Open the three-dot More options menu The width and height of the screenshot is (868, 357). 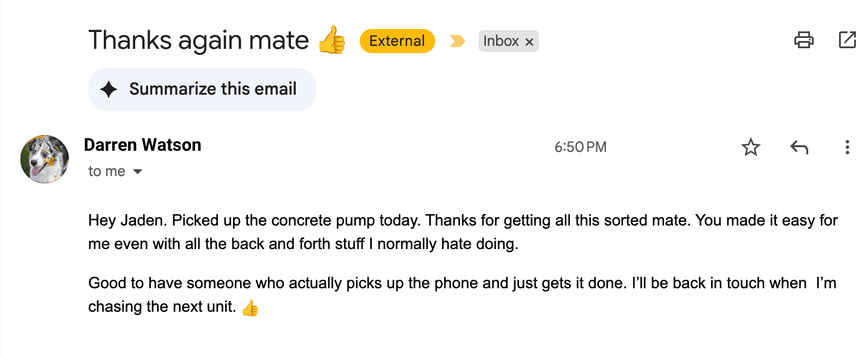847,147
